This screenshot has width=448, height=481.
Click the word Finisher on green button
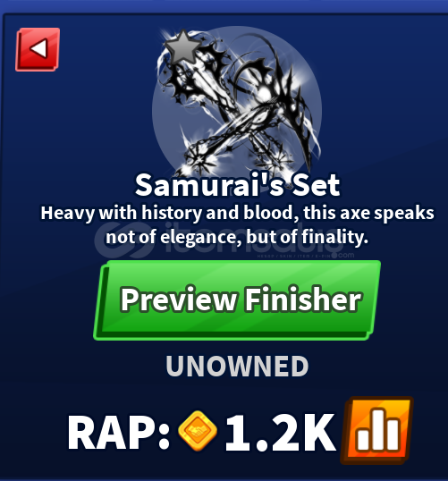coord(302,300)
